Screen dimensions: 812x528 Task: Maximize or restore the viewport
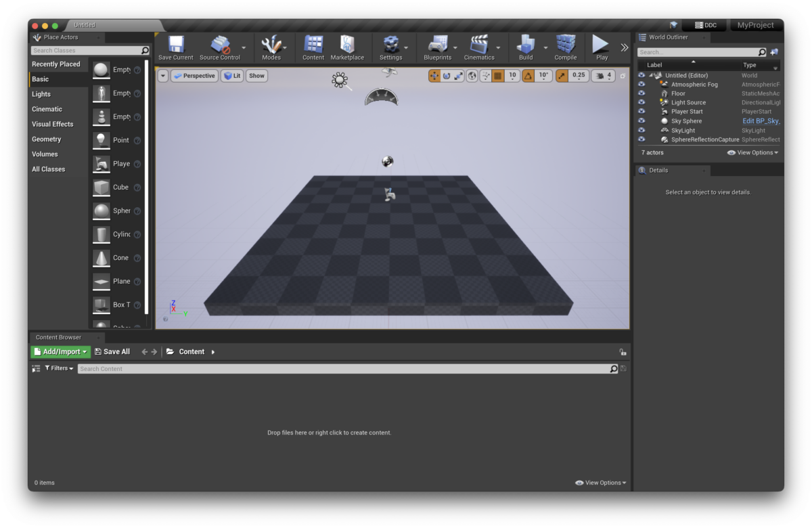coord(623,76)
